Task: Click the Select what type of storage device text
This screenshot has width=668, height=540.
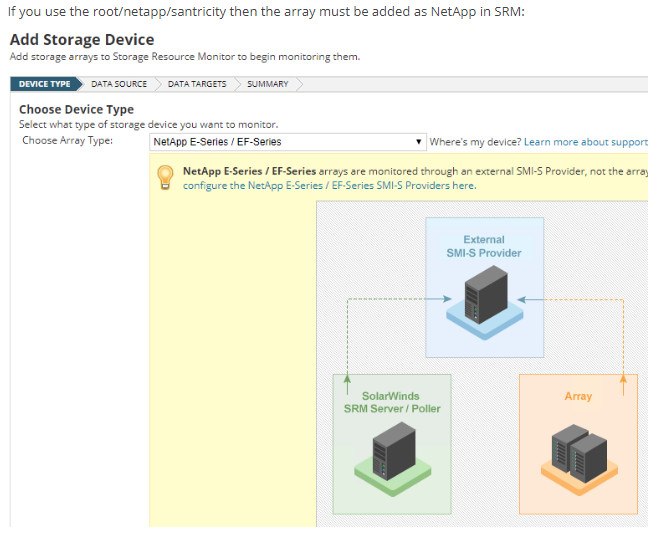Action: (x=148, y=124)
